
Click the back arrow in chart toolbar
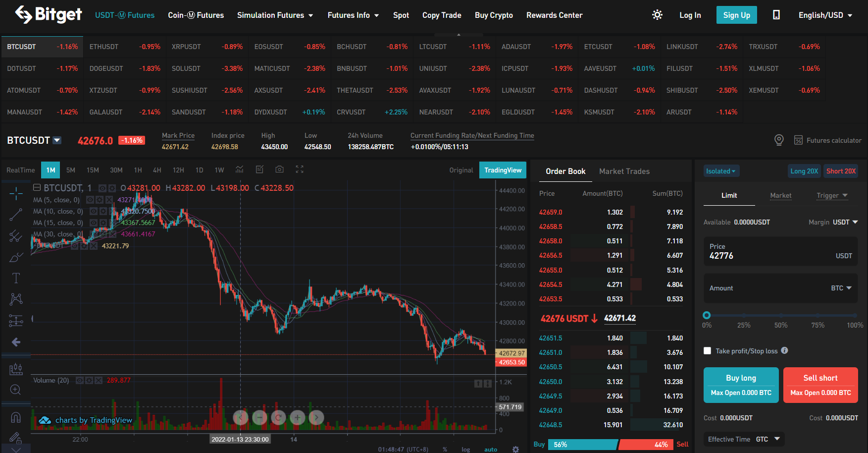tap(16, 342)
